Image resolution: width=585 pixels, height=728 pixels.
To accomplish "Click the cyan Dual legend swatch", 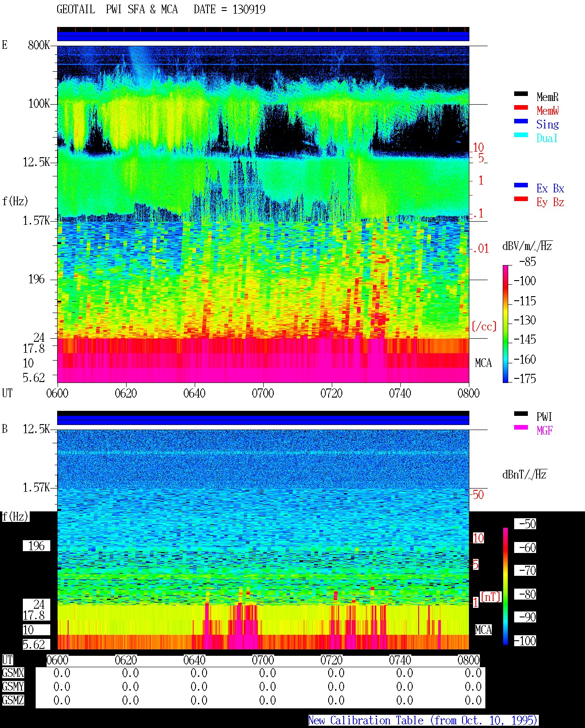I will pos(521,135).
